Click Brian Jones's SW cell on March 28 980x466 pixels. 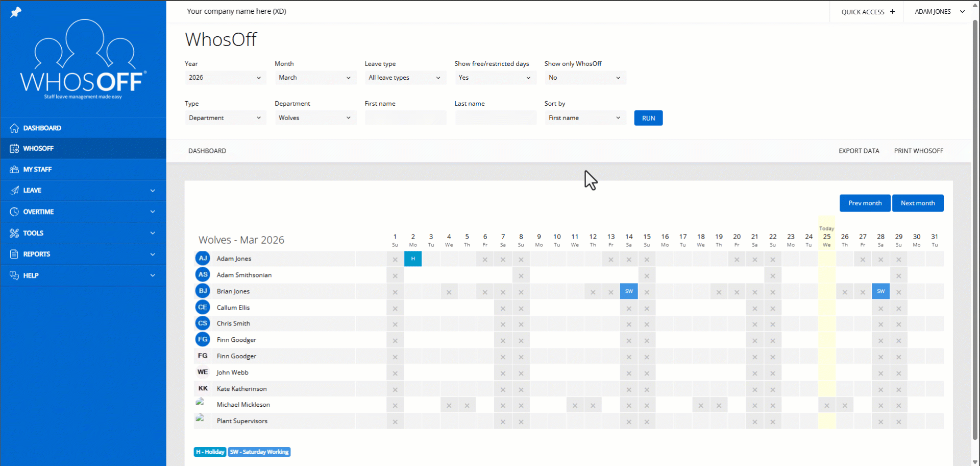880,291
